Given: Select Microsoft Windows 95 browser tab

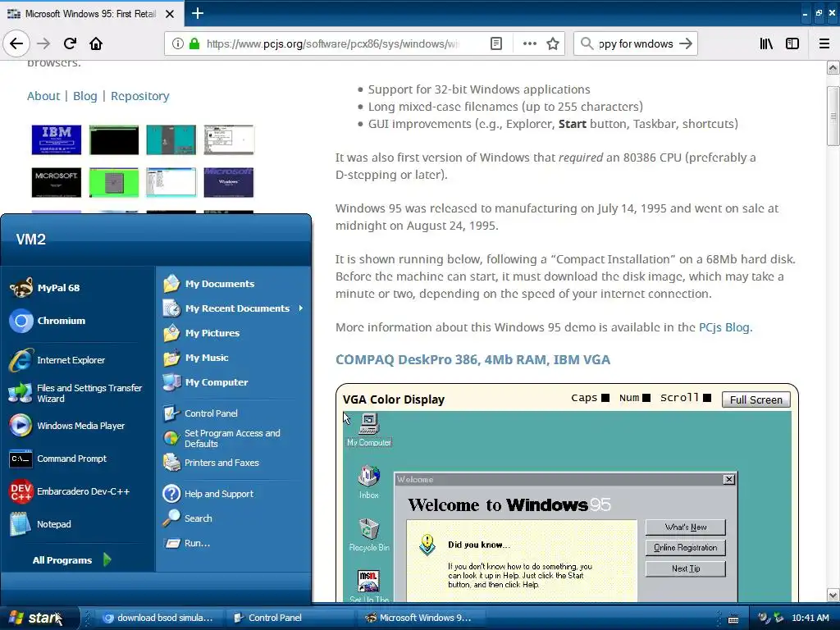Looking at the screenshot, I should 91,14.
